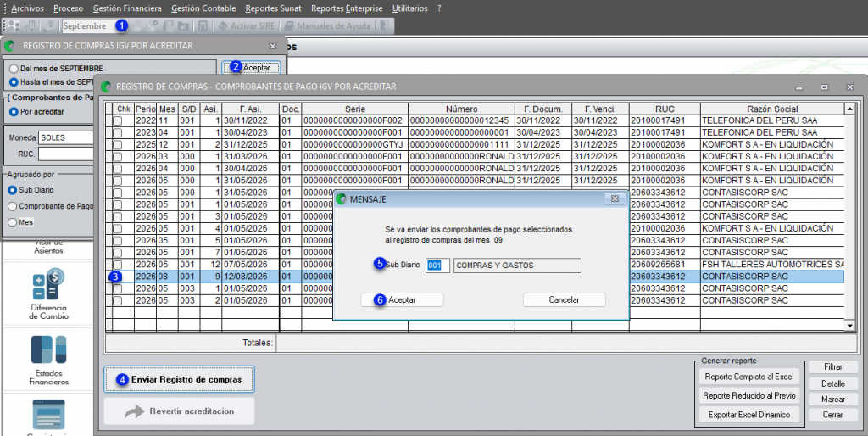Group by Comprobante de Pago radio option
Image resolution: width=868 pixels, height=436 pixels.
tap(13, 206)
